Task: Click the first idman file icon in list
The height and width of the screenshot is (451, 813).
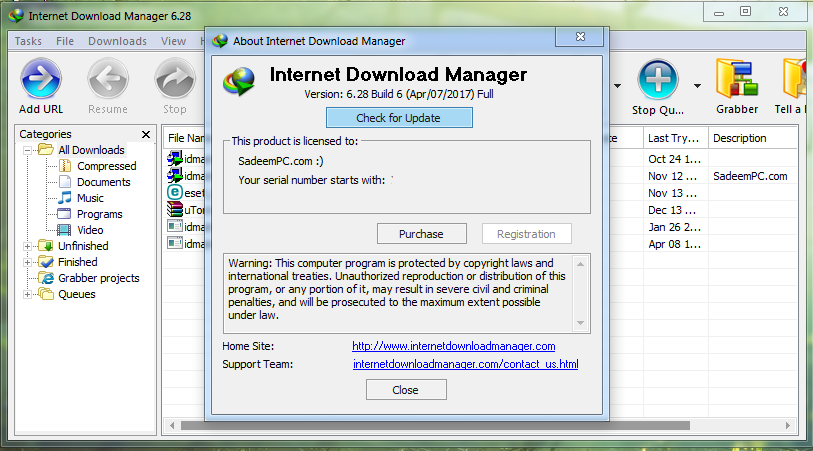Action: pyautogui.click(x=175, y=158)
